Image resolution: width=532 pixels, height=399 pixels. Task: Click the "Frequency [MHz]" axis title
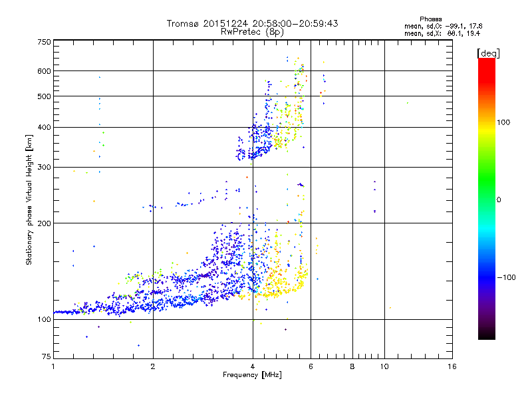point(252,375)
